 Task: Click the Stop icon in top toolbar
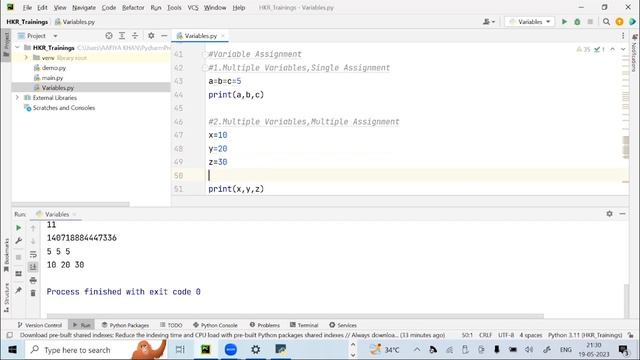click(x=590, y=22)
